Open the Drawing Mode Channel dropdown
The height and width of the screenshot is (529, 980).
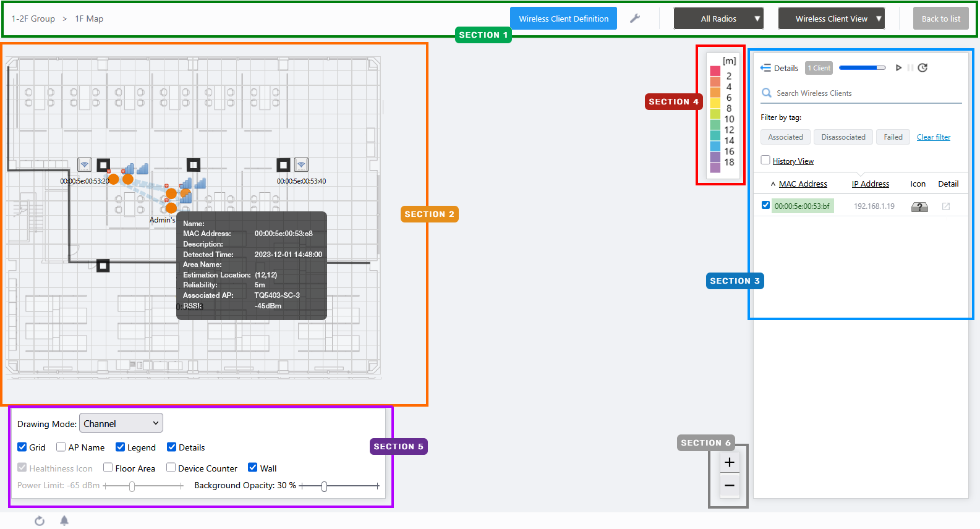pyautogui.click(x=121, y=423)
